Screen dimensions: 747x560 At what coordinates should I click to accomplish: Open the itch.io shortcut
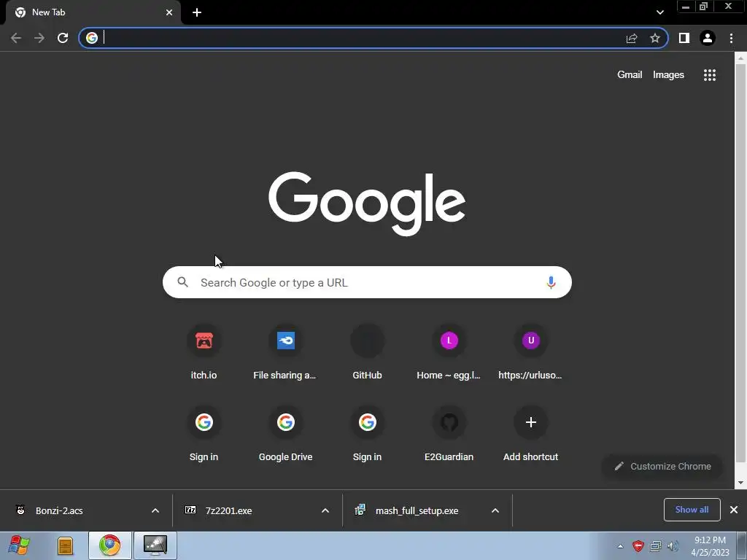click(204, 353)
